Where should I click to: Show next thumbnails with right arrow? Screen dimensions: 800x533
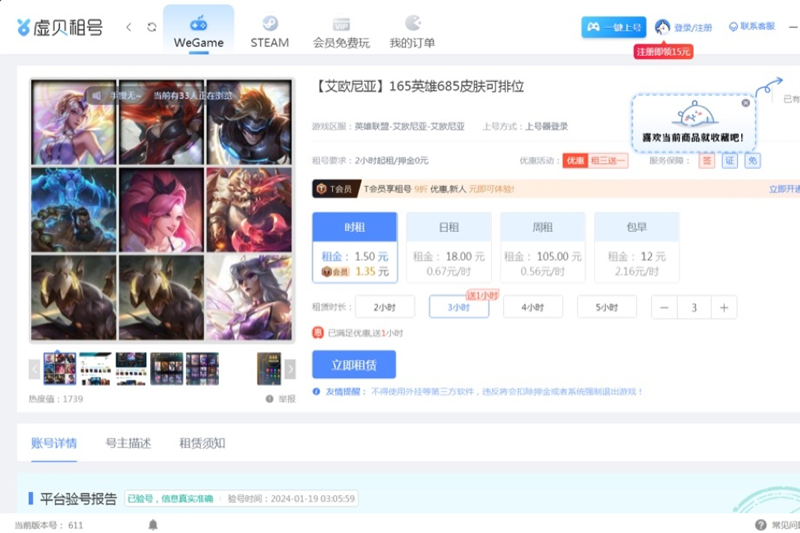pyautogui.click(x=290, y=368)
